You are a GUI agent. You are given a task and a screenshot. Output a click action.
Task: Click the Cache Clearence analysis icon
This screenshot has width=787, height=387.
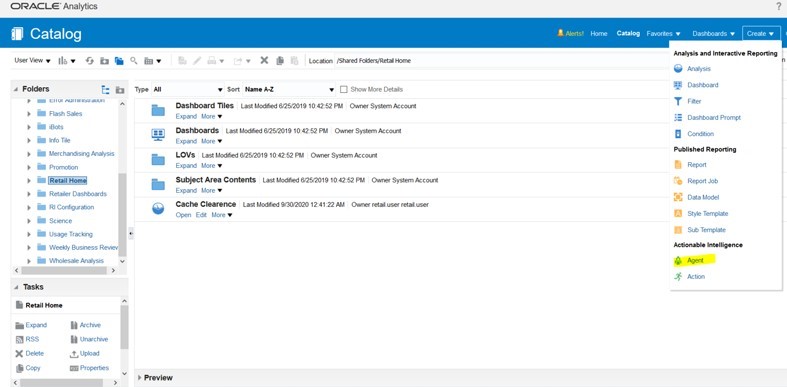coord(158,209)
